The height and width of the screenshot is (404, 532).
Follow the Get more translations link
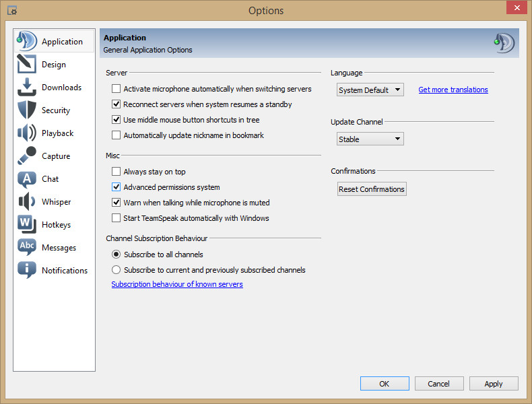point(453,90)
